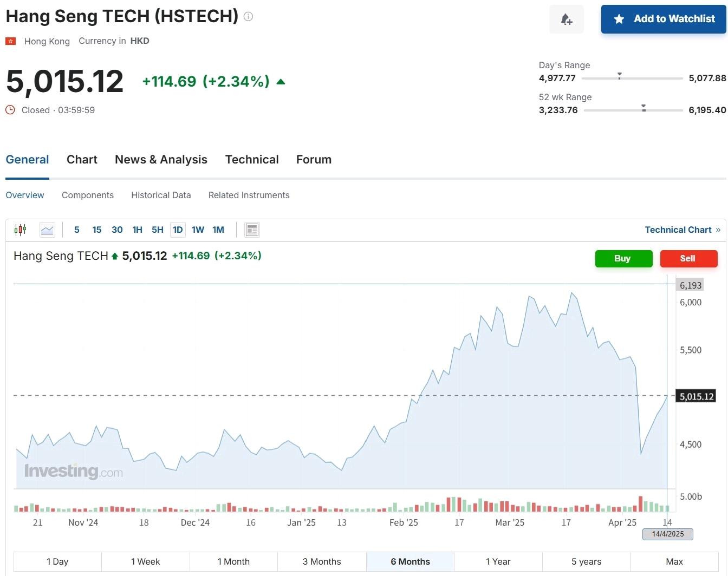This screenshot has height=576, width=728.
Task: Select the 5H chart interval
Action: pyautogui.click(x=158, y=230)
